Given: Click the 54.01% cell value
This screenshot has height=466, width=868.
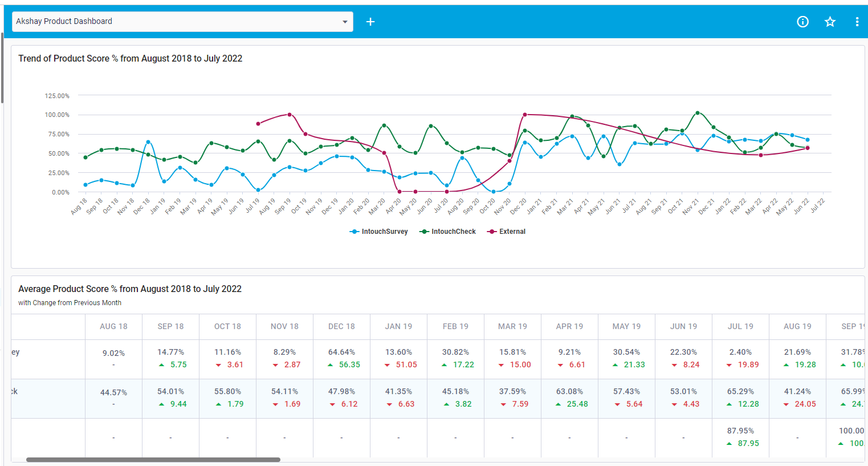Looking at the screenshot, I should click(170, 391).
